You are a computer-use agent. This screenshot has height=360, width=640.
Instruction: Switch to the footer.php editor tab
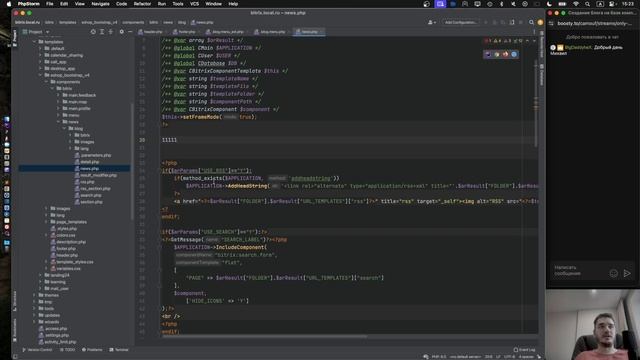tap(184, 32)
